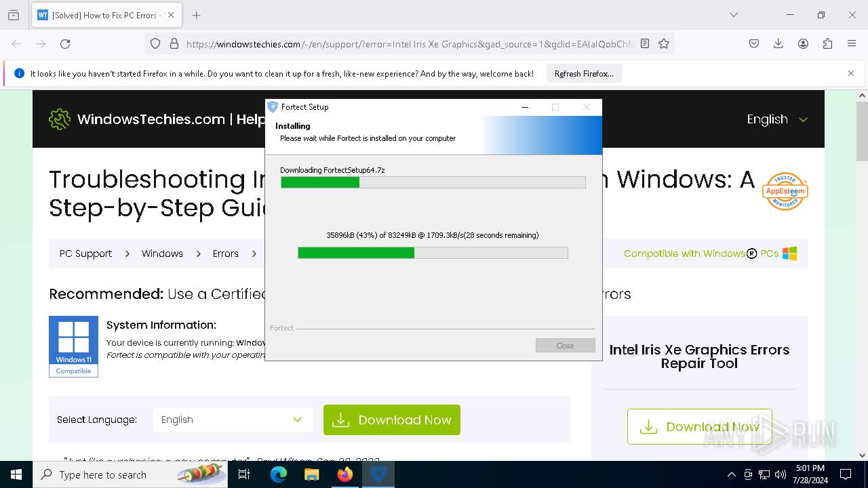Image resolution: width=868 pixels, height=488 pixels.
Task: Click the outlined Download Now button in Repair Tool panel
Action: click(x=699, y=426)
